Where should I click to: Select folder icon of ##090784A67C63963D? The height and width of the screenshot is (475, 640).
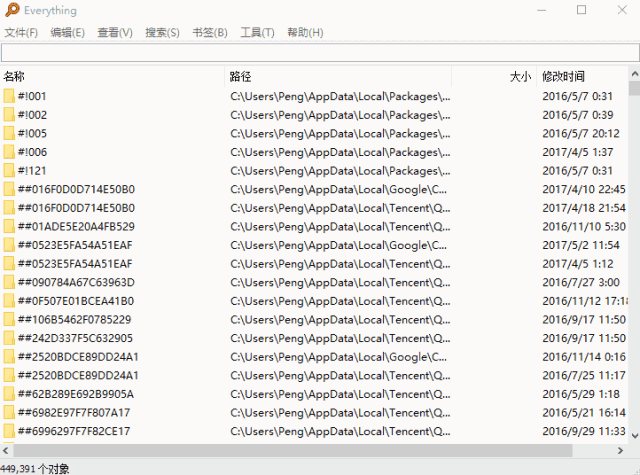9,282
